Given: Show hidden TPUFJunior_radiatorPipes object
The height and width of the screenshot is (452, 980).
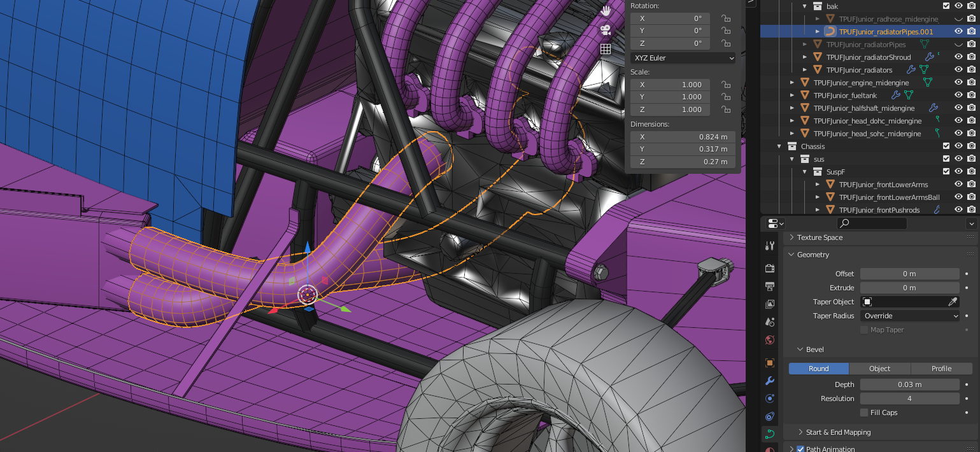Looking at the screenshot, I should point(958,45).
